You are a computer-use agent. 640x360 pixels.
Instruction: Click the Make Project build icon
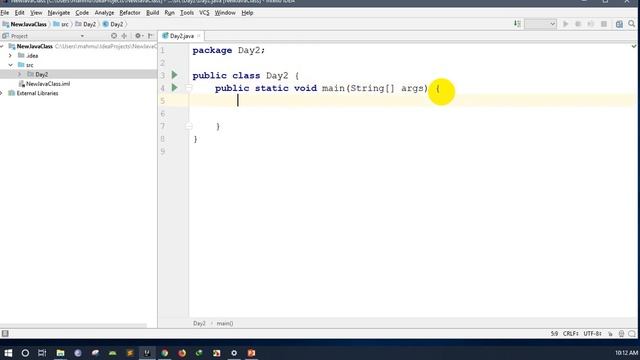click(517, 24)
